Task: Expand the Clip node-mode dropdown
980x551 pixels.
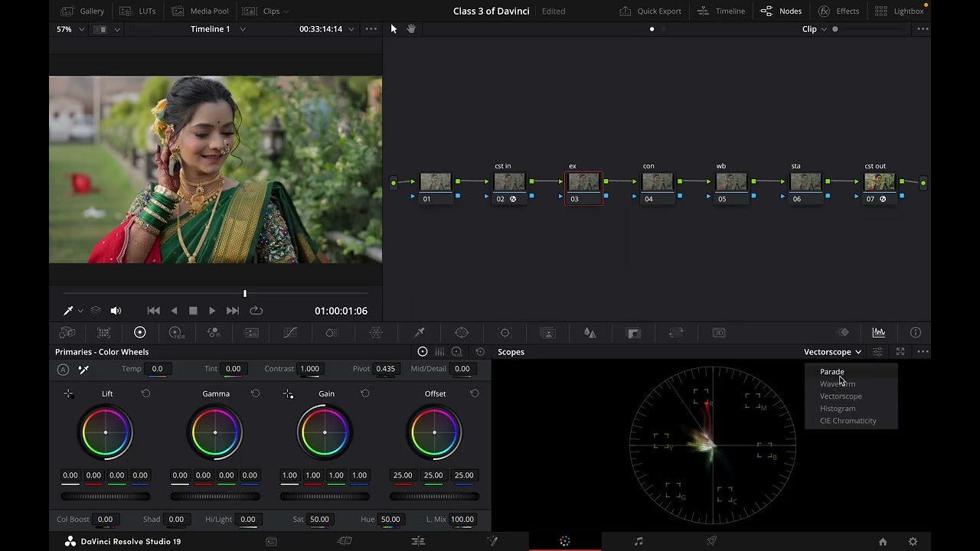Action: point(815,29)
